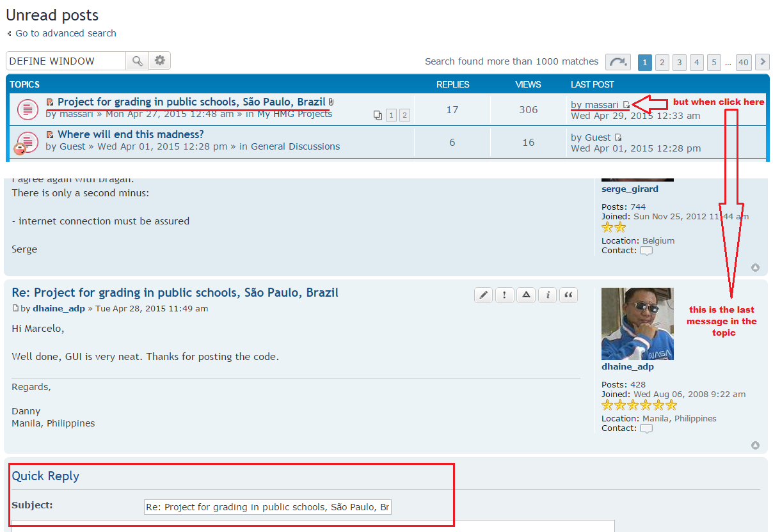Go to page 2 of results
Screen dimensions: 773x532
662,62
